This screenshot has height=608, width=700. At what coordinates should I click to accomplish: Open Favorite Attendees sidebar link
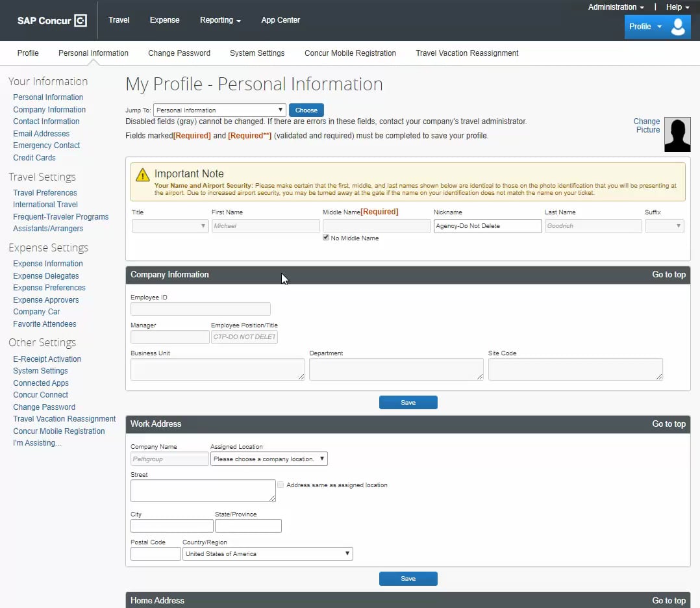(x=45, y=324)
